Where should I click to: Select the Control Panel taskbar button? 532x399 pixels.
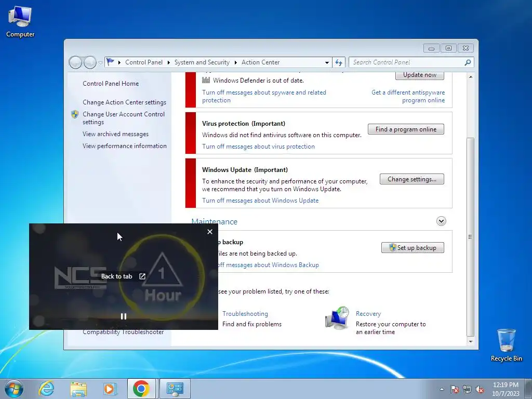175,389
